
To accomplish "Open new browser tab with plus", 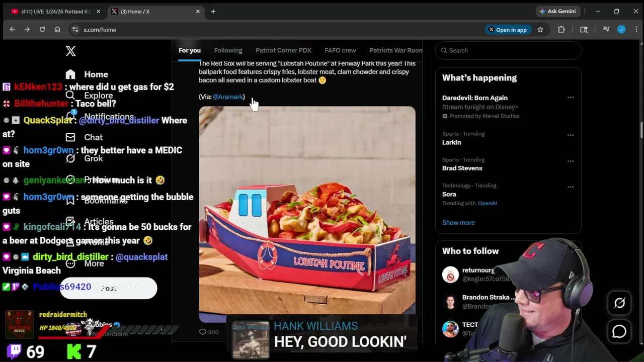I will click(213, 11).
